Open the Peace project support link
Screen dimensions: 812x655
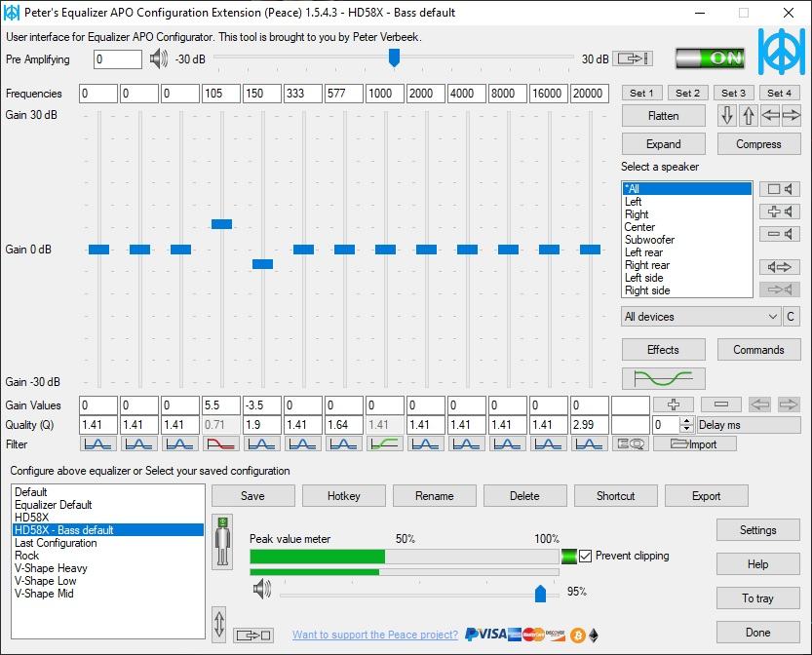coord(375,635)
